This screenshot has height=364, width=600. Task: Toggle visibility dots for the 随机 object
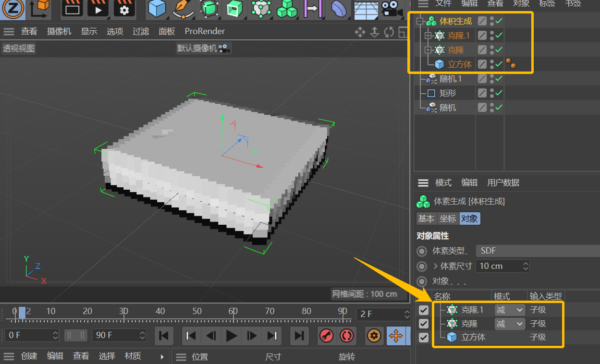coord(492,108)
